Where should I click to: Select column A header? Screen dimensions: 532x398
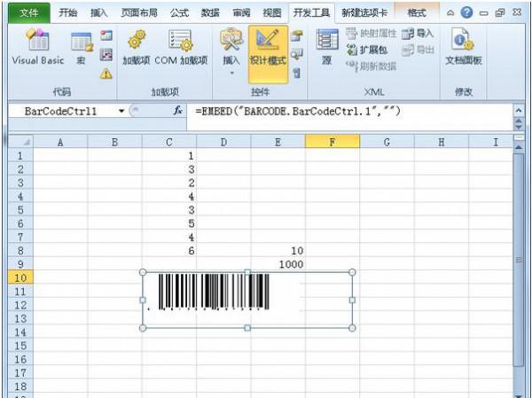60,142
